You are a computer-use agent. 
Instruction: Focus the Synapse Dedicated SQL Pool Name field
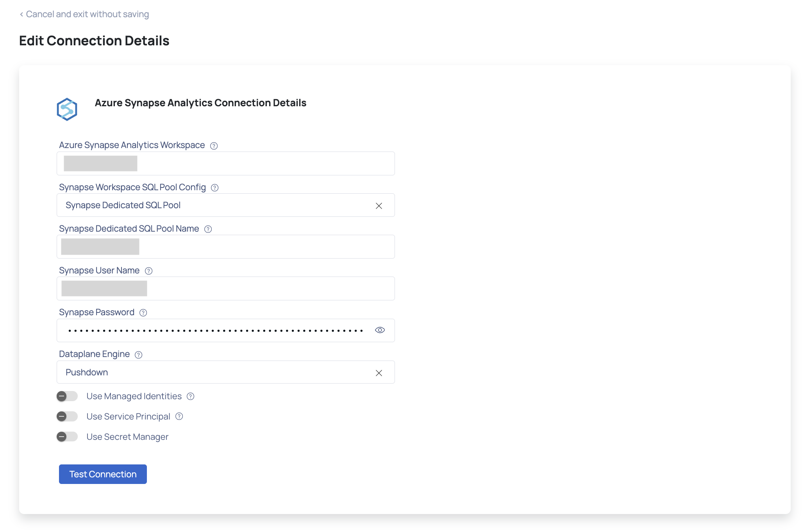click(225, 246)
